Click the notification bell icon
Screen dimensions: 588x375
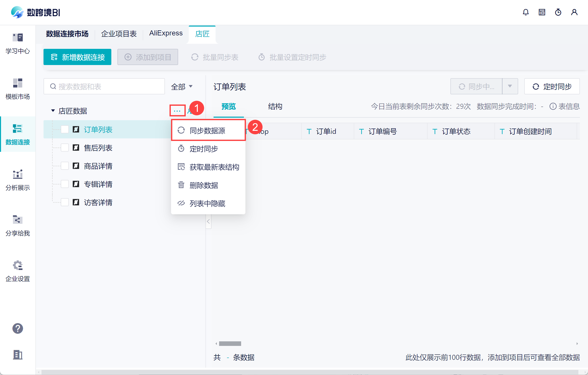click(526, 12)
